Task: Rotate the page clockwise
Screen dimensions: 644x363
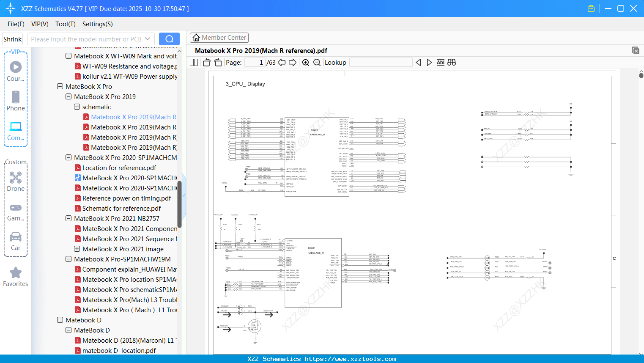Action: 218,63
